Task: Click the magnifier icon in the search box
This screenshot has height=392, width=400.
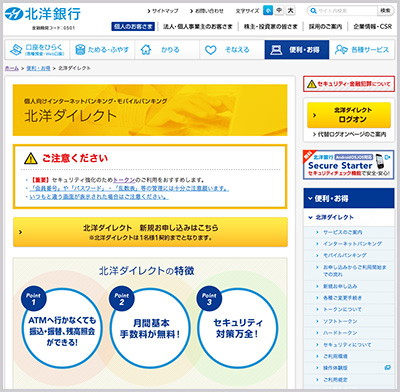Action: (313, 11)
